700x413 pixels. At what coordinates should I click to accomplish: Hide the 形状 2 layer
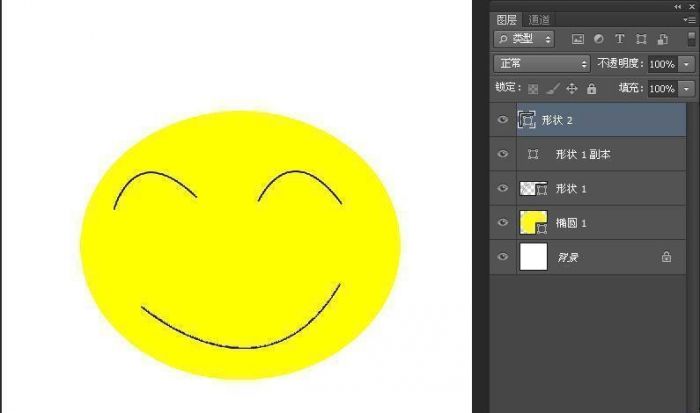click(x=503, y=121)
